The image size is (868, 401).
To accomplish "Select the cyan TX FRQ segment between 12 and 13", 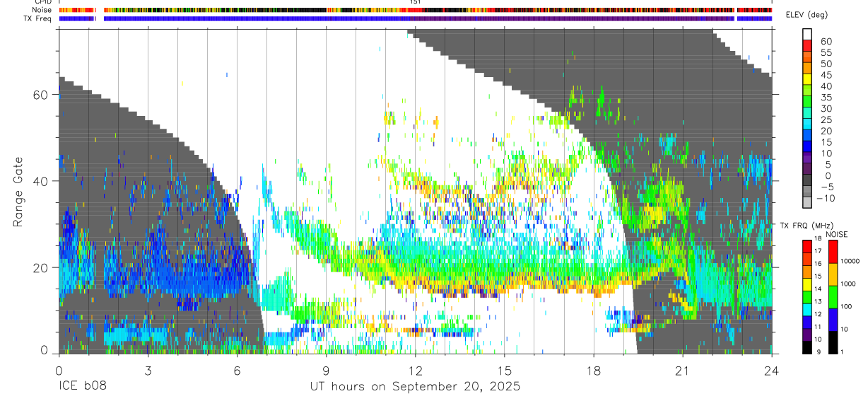I will tap(807, 308).
